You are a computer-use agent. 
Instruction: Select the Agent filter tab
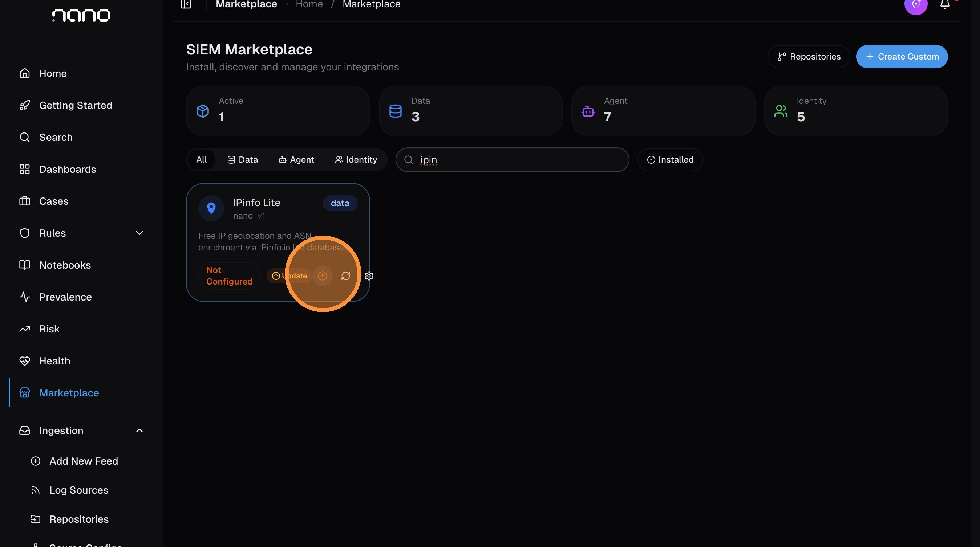point(296,160)
